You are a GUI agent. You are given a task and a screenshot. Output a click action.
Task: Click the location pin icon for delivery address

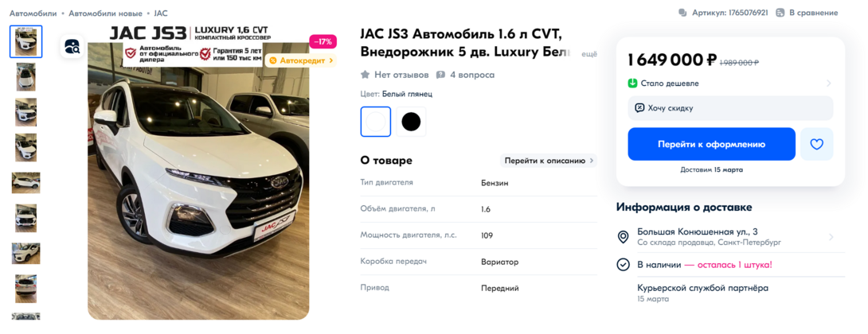(624, 237)
